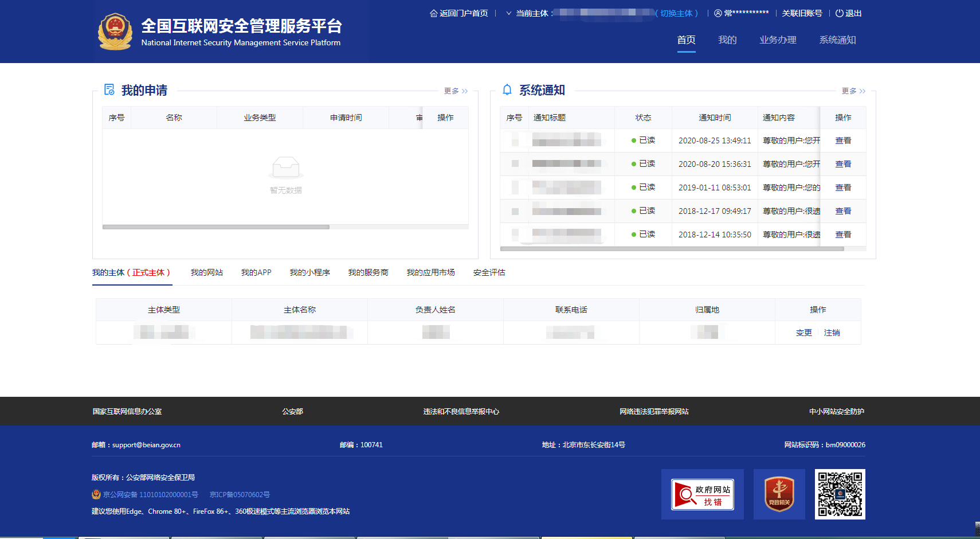Viewport: 980px width, 539px height.
Task: Click the 京公网安备 shield icon in footer
Action: (x=95, y=494)
